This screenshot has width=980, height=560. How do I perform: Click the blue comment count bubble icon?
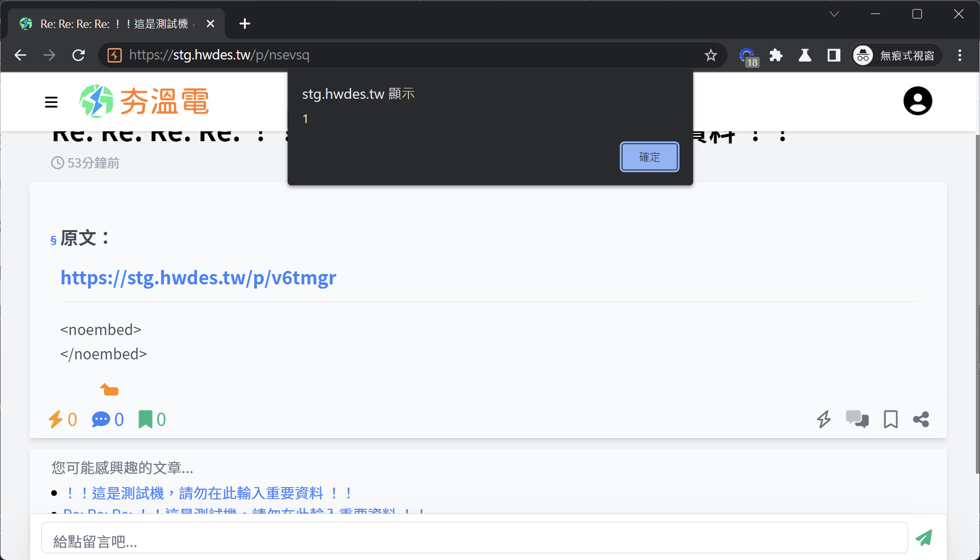coord(101,419)
